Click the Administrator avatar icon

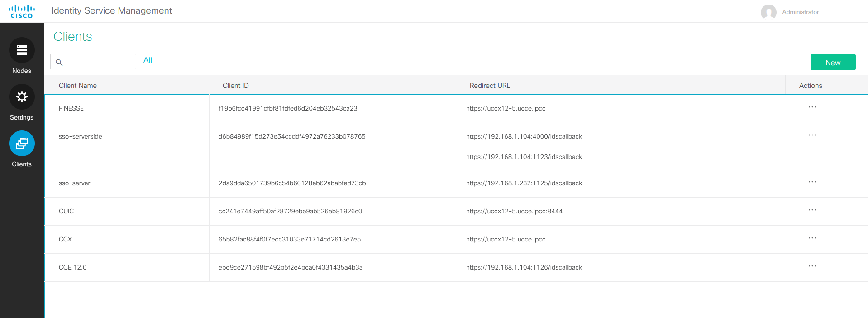pos(768,12)
